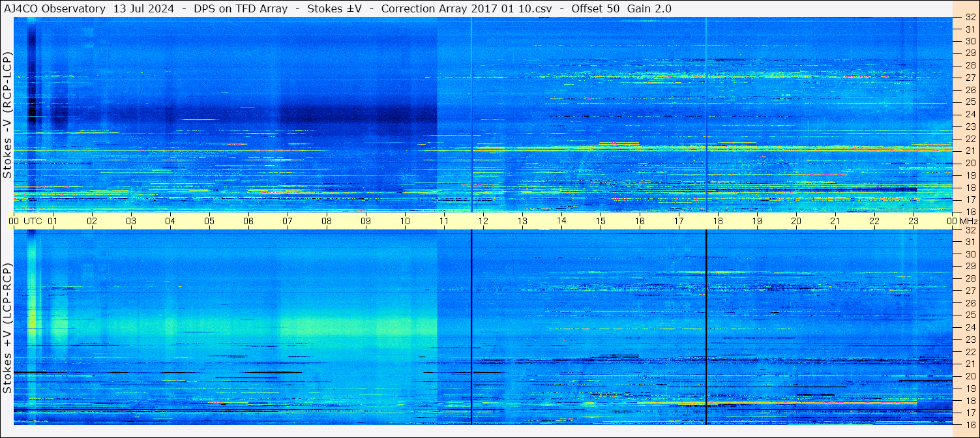Screen dimensions: 980x438
Task: Click hour mark '09' on time axis
Action: coord(366,221)
